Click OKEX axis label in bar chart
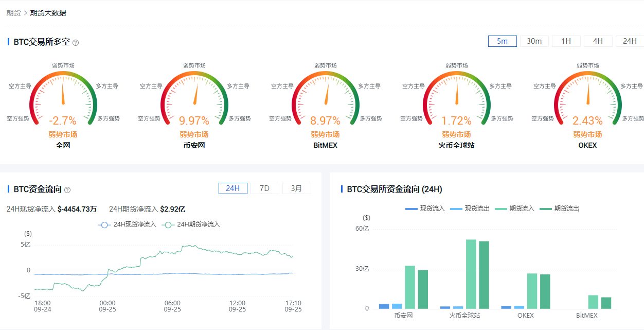The height and width of the screenshot is (330, 644). point(526,315)
